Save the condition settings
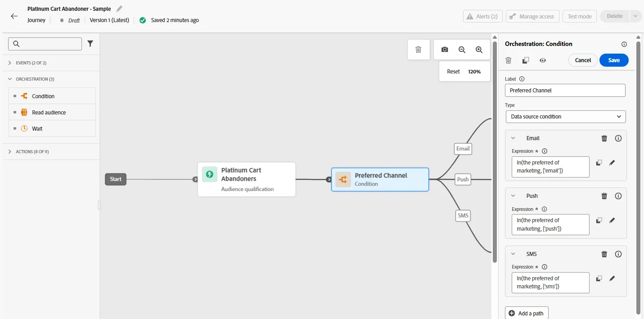 [614, 60]
